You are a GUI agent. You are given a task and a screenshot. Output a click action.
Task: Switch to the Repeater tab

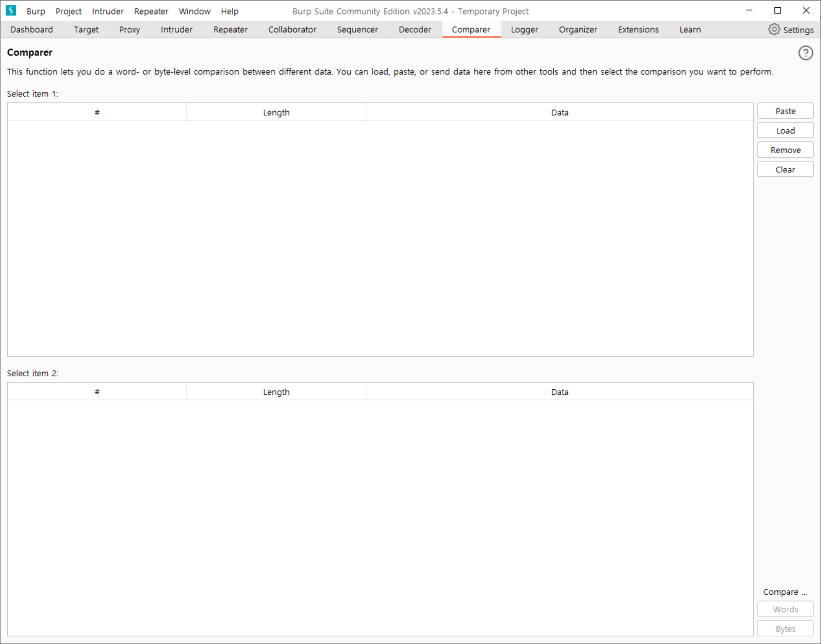click(230, 30)
